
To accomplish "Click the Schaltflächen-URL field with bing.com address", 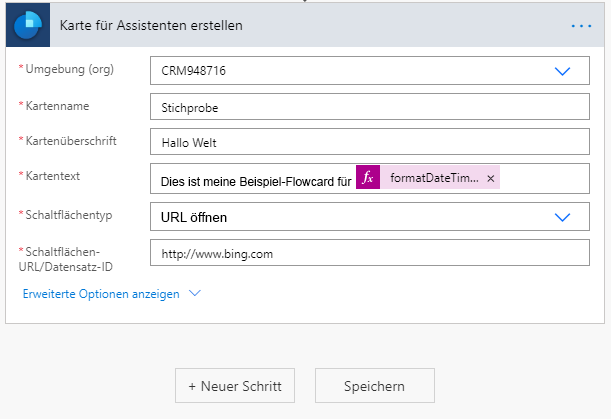I will coord(370,253).
